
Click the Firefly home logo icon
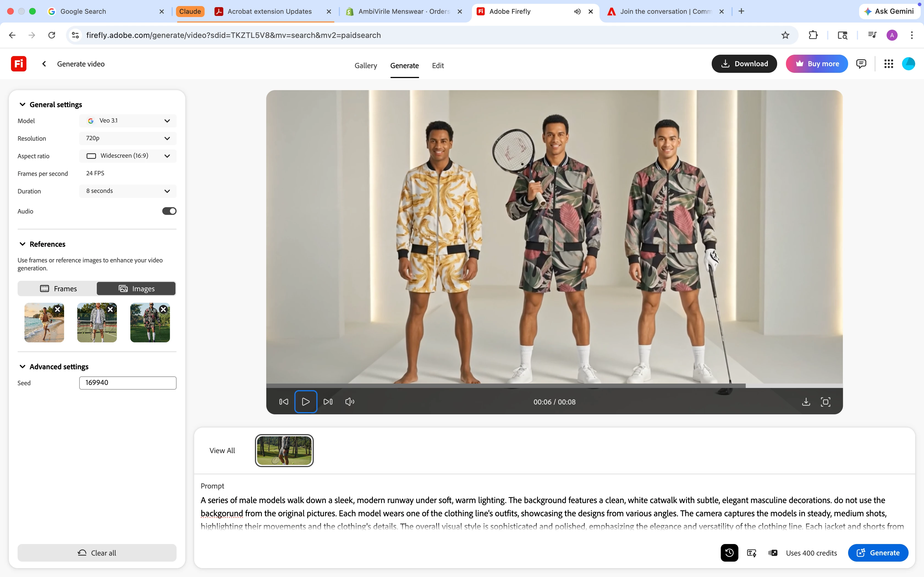pyautogui.click(x=18, y=64)
